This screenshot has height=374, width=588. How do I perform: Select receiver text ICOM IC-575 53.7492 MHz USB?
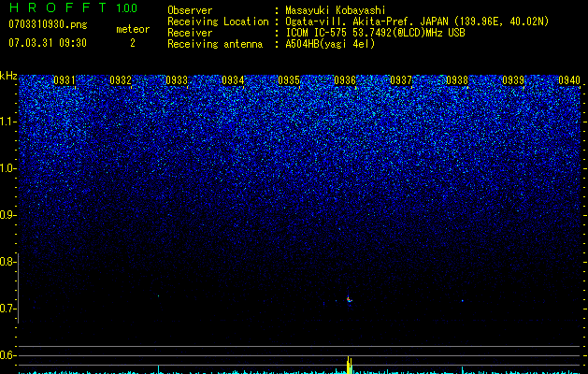pos(375,33)
